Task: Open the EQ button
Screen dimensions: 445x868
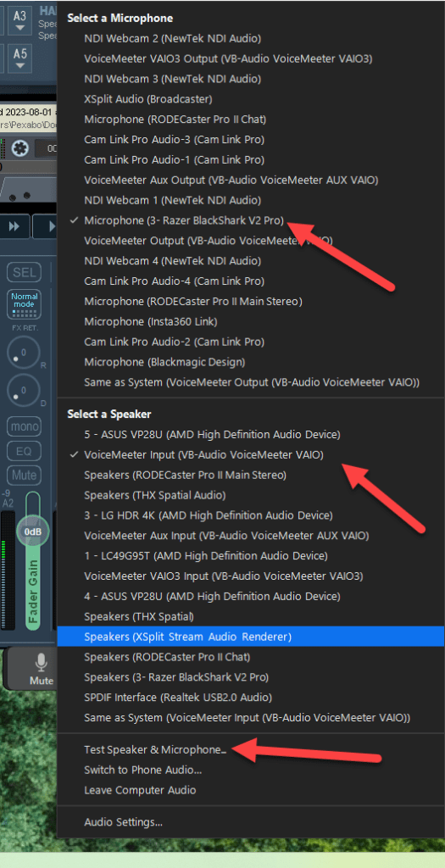Action: pyautogui.click(x=24, y=451)
